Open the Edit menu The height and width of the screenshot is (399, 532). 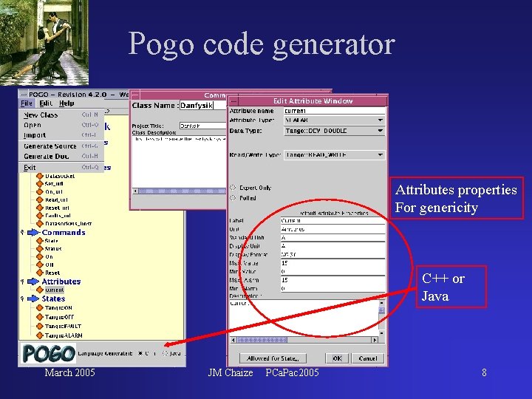[46, 103]
